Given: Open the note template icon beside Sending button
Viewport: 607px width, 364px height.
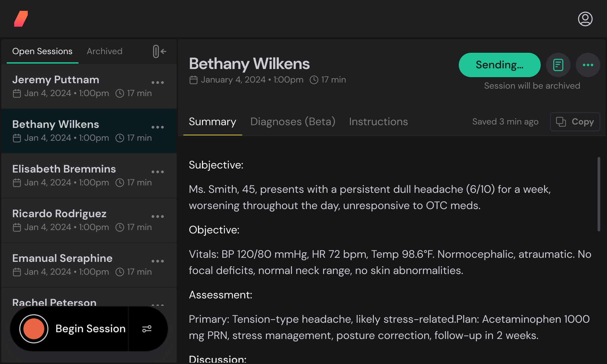Looking at the screenshot, I should point(558,65).
